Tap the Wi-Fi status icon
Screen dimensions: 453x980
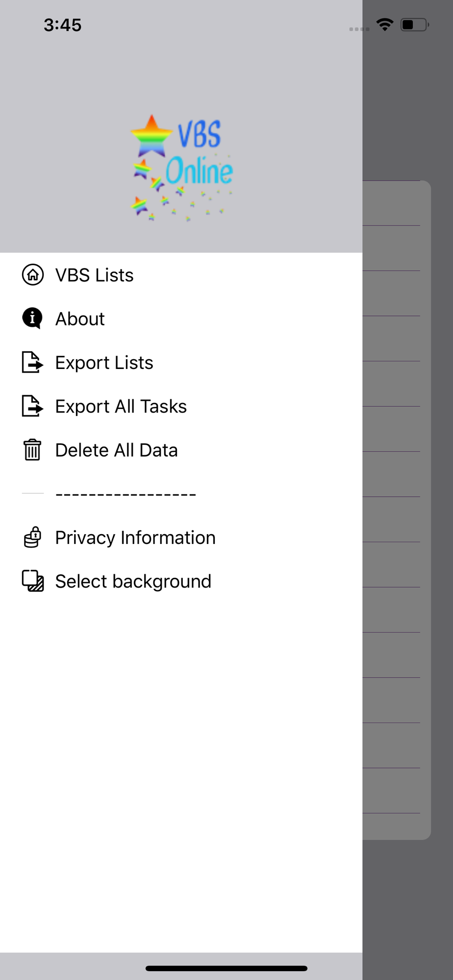385,24
